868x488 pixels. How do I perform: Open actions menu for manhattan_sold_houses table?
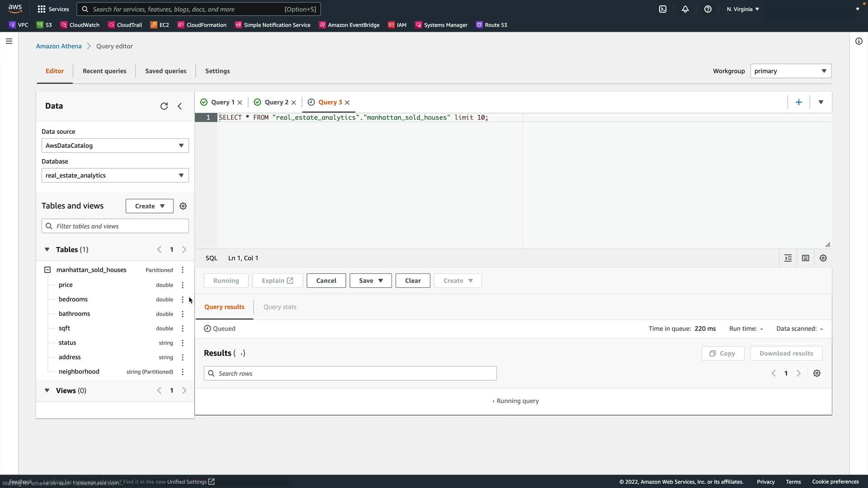pos(183,270)
